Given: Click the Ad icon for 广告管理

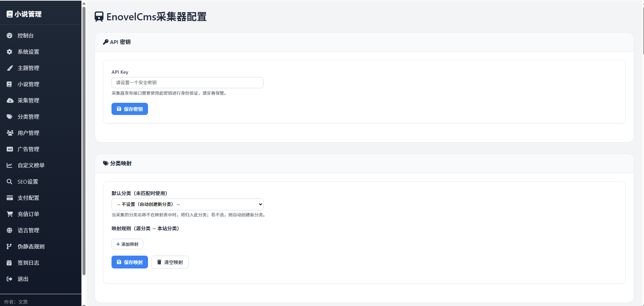Looking at the screenshot, I should coord(10,149).
